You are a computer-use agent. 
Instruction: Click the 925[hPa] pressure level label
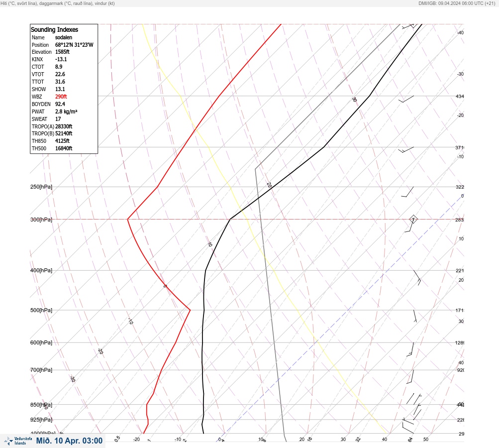point(41,420)
